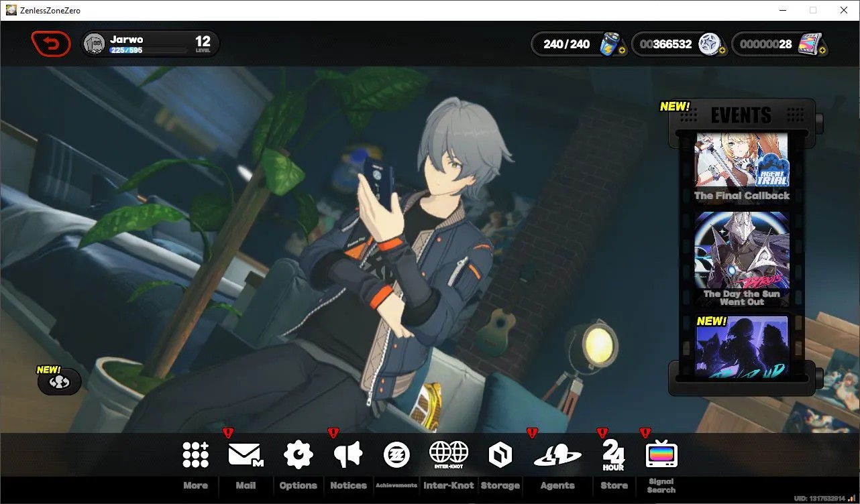Open Signal Search TV icon
Image resolution: width=860 pixels, height=504 pixels.
tap(661, 455)
